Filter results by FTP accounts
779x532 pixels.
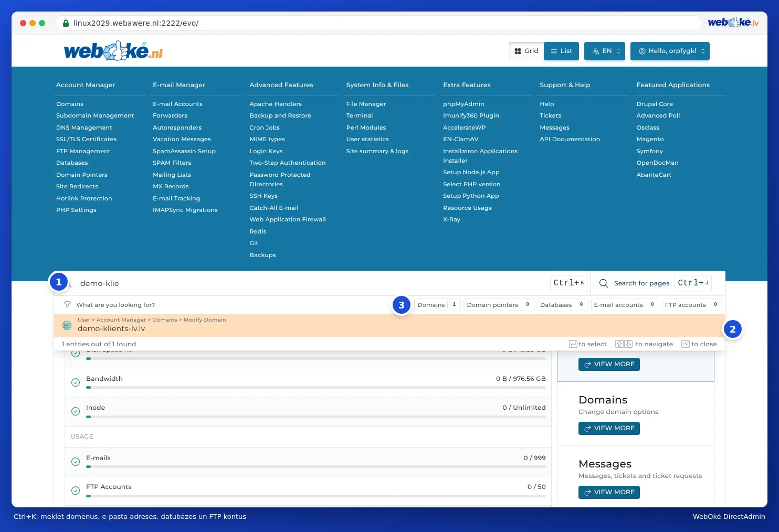click(691, 305)
